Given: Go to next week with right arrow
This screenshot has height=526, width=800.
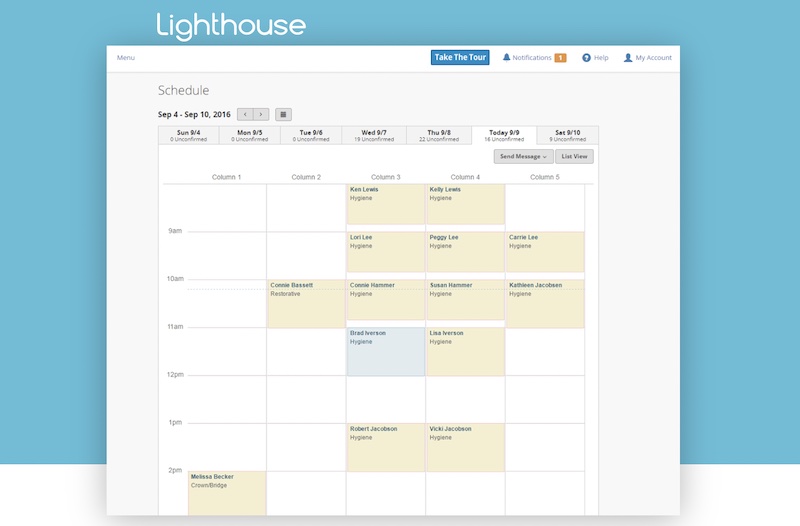Looking at the screenshot, I should (x=261, y=114).
